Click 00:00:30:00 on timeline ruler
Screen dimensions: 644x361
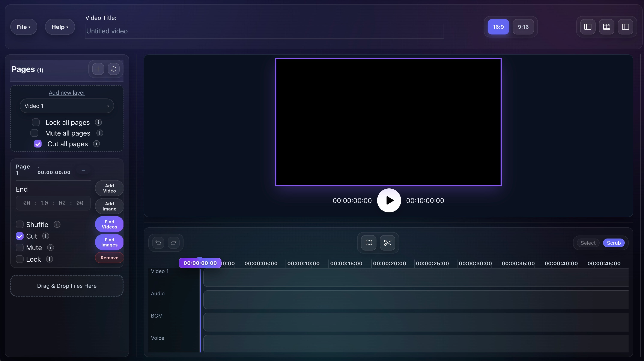(x=475, y=263)
